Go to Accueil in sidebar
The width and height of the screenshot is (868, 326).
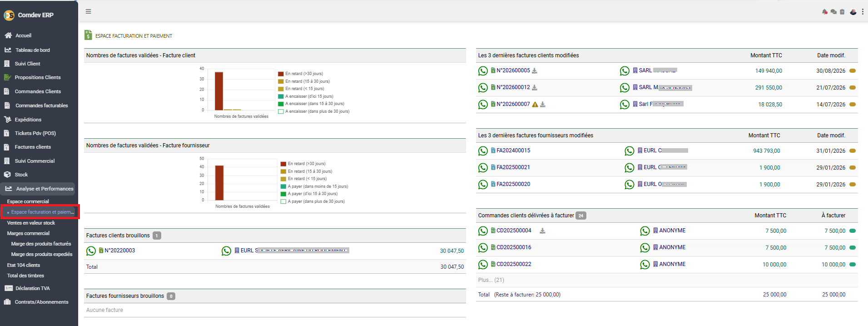point(23,35)
